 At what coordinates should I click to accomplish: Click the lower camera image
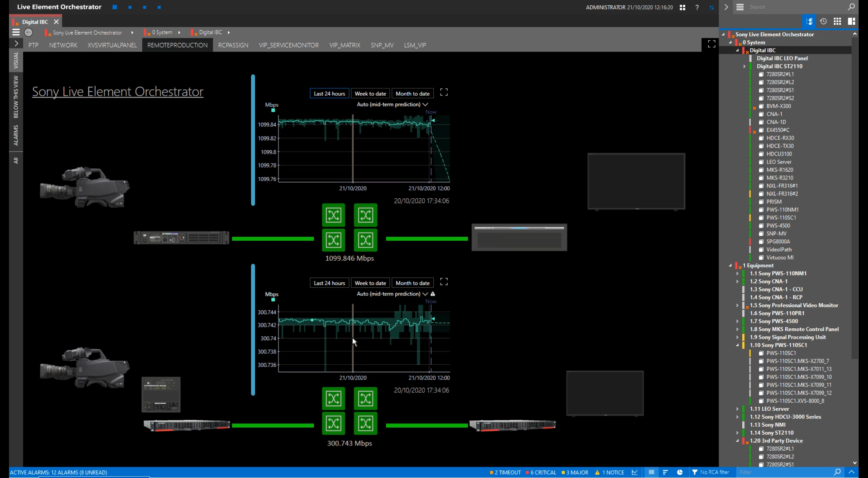(x=85, y=368)
